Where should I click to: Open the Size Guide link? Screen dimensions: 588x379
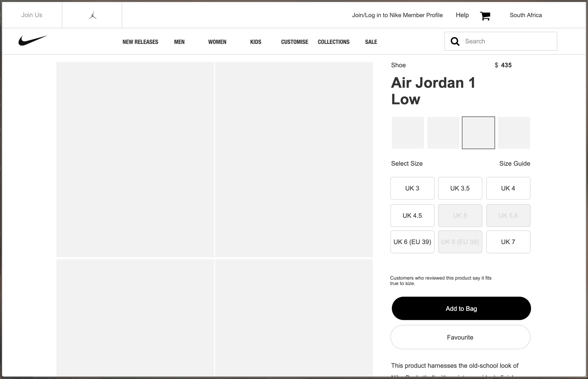pos(514,164)
